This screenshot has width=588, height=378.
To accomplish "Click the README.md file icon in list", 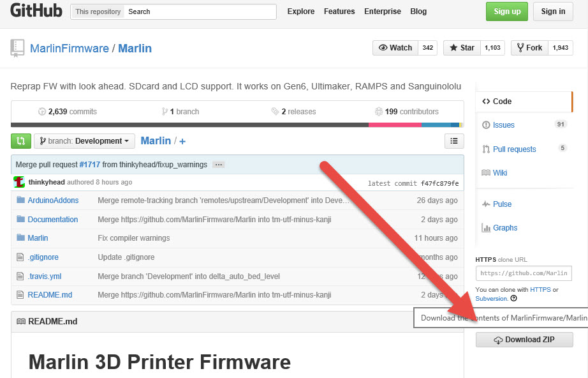I will pyautogui.click(x=20, y=294).
